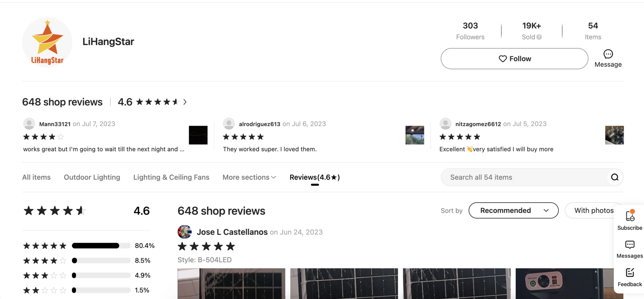This screenshot has height=299, width=644.
Task: Expand the More sections menu
Action: [x=249, y=177]
